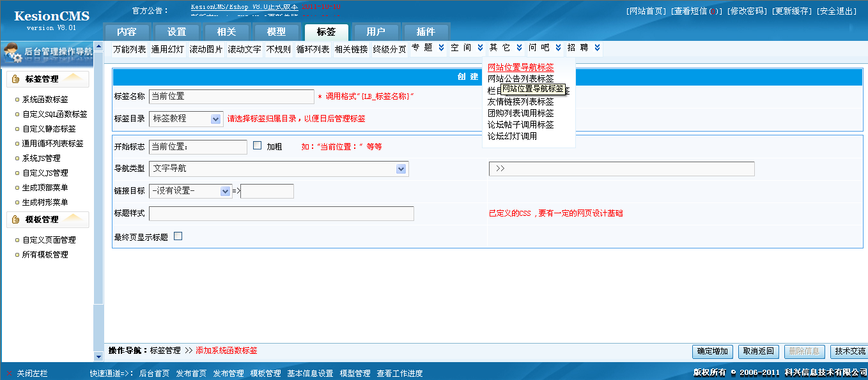Click the double-chevron icon next to 问吧
The width and height of the screenshot is (868, 380).
click(558, 48)
